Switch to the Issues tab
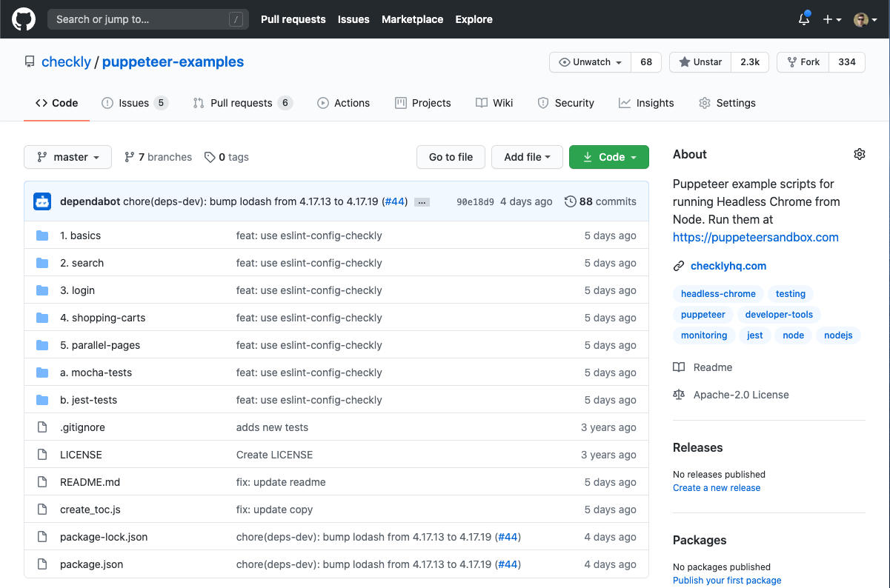 pos(134,103)
